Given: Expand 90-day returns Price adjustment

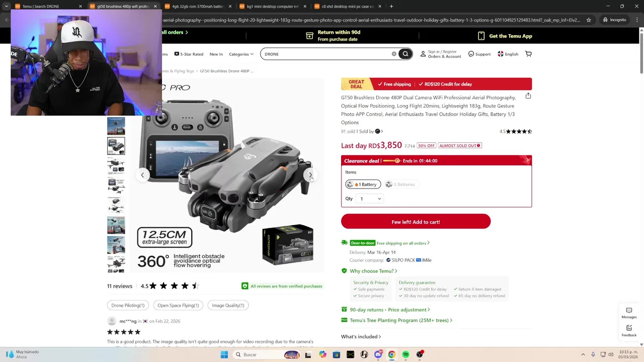Looking at the screenshot, I should 389,310.
